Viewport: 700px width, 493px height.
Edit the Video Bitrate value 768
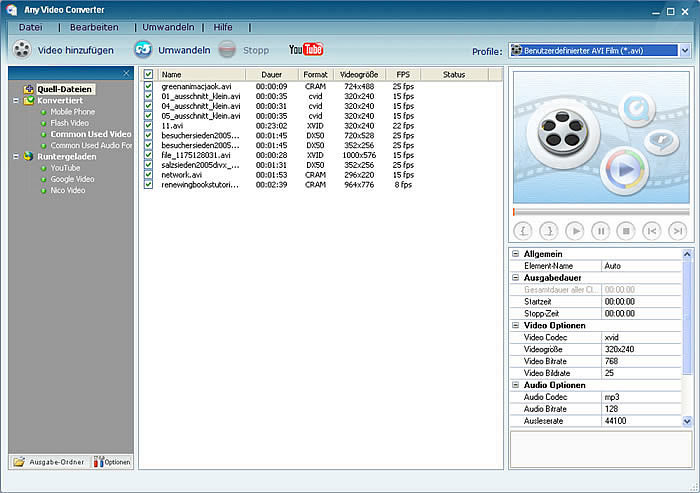click(x=641, y=361)
